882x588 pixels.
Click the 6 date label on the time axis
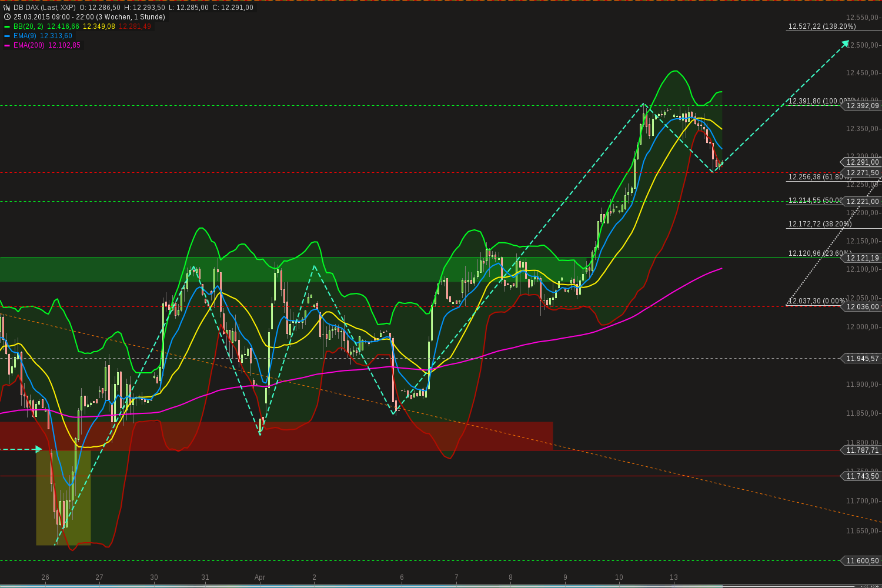click(402, 577)
